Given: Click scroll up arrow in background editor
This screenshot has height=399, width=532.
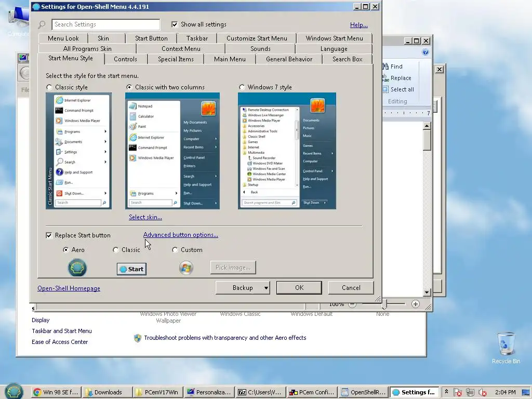Looking at the screenshot, I should point(427,126).
